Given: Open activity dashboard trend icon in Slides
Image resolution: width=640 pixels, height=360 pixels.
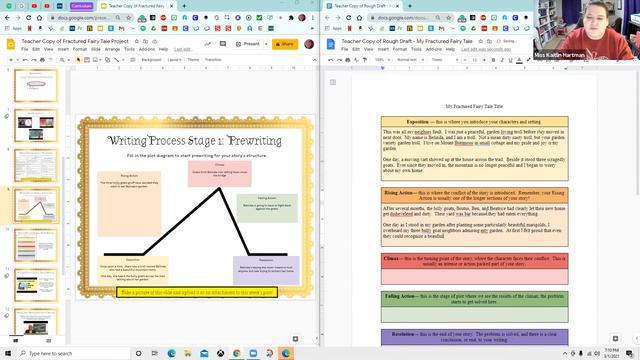Looking at the screenshot, I should point(208,44).
